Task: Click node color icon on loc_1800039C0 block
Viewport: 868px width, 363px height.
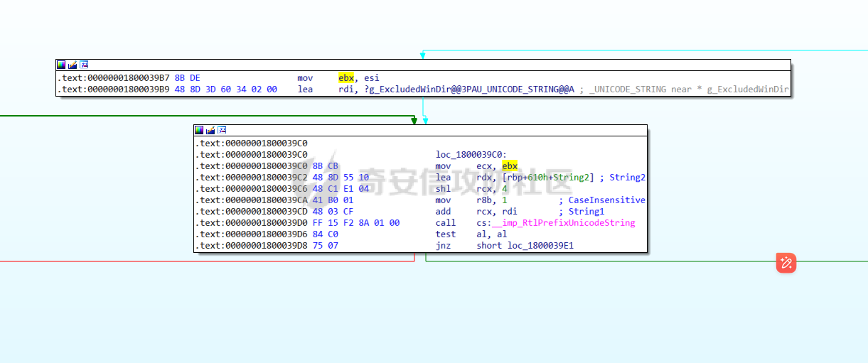Action: click(x=199, y=130)
